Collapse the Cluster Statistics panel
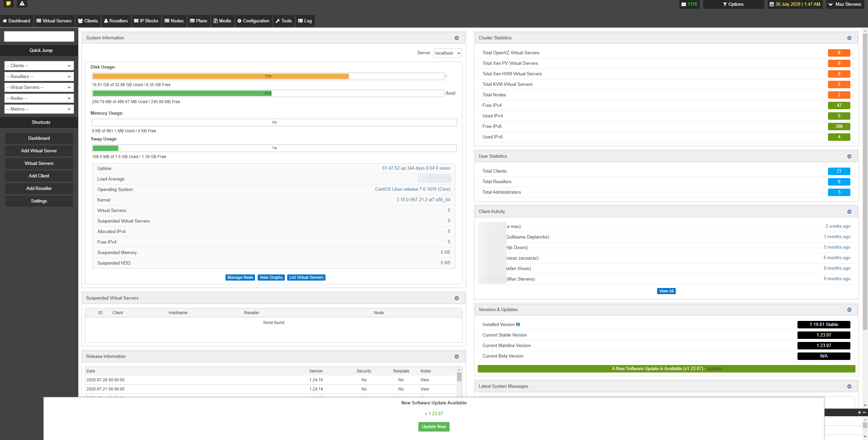 point(849,38)
